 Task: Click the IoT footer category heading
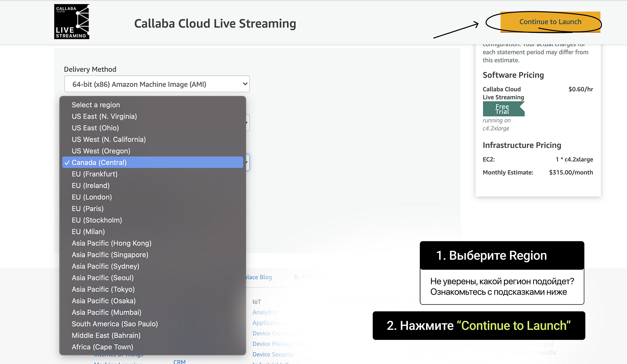coord(257,302)
